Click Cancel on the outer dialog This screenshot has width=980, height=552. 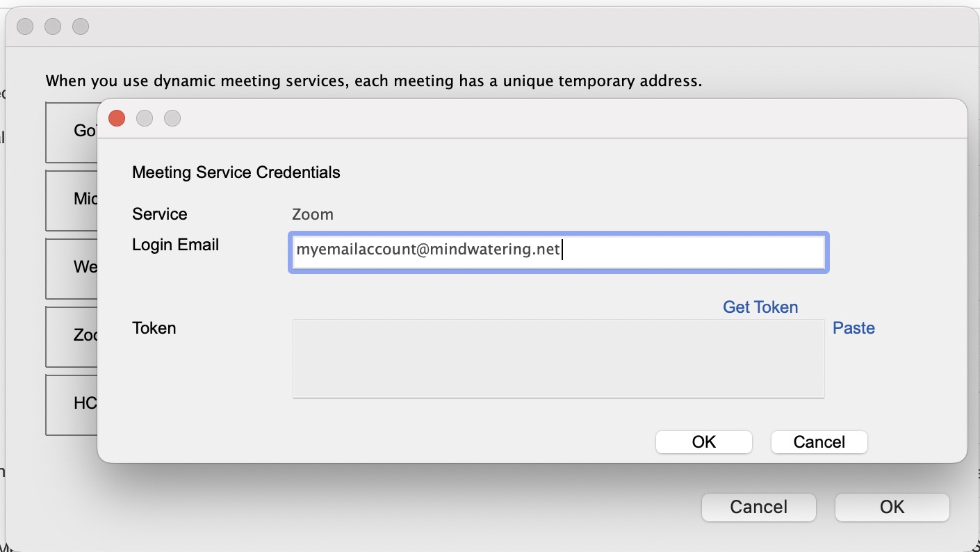(758, 508)
